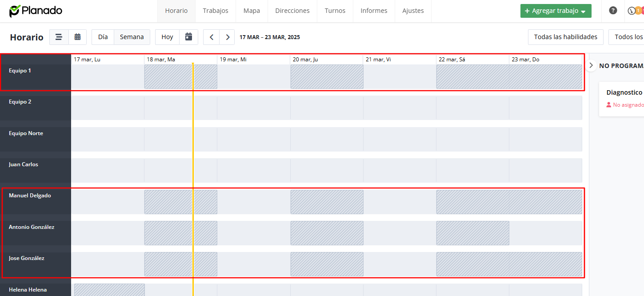This screenshot has height=296, width=644.
Task: Select the Antonio González row label
Action: (x=32, y=227)
